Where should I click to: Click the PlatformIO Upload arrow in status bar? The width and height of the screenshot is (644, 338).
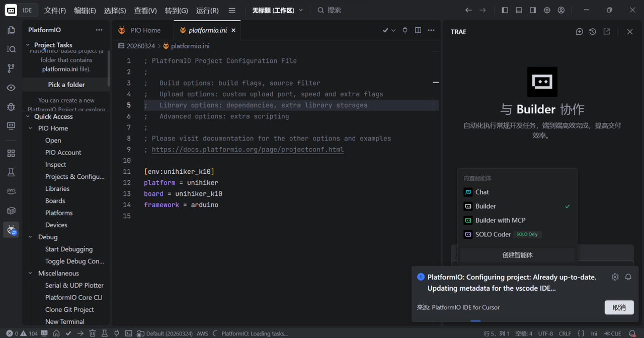click(80, 333)
